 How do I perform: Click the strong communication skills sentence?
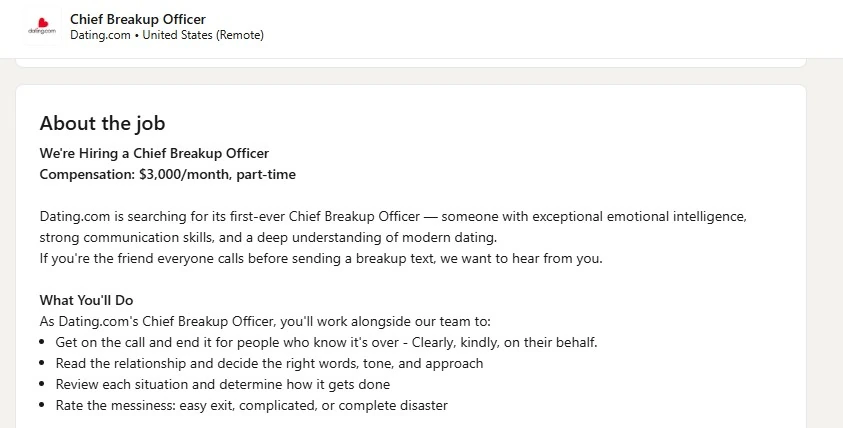click(268, 238)
